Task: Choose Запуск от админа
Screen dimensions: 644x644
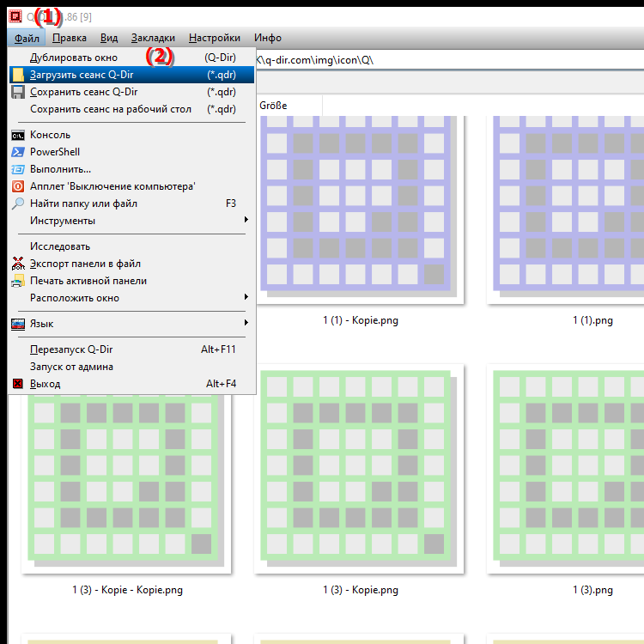Action: (x=132, y=367)
